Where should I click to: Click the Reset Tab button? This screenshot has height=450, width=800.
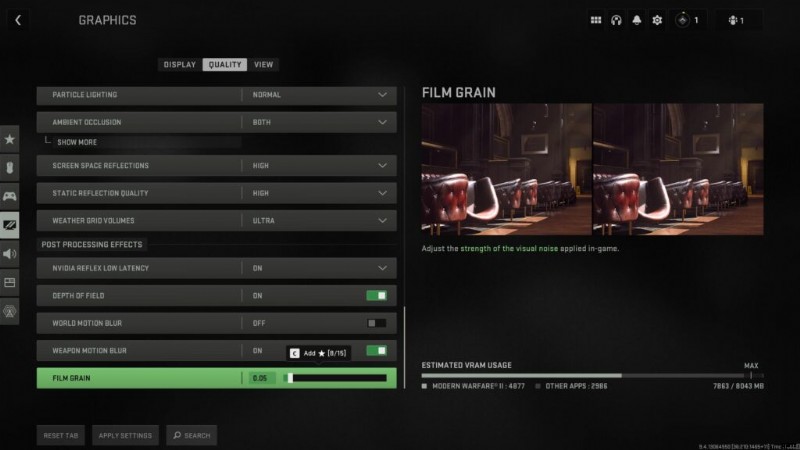pyautogui.click(x=61, y=435)
